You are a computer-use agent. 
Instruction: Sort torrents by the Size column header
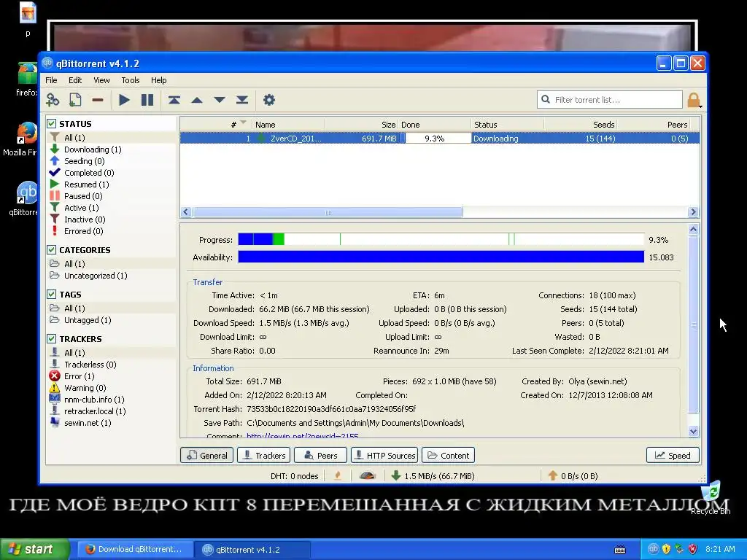362,125
